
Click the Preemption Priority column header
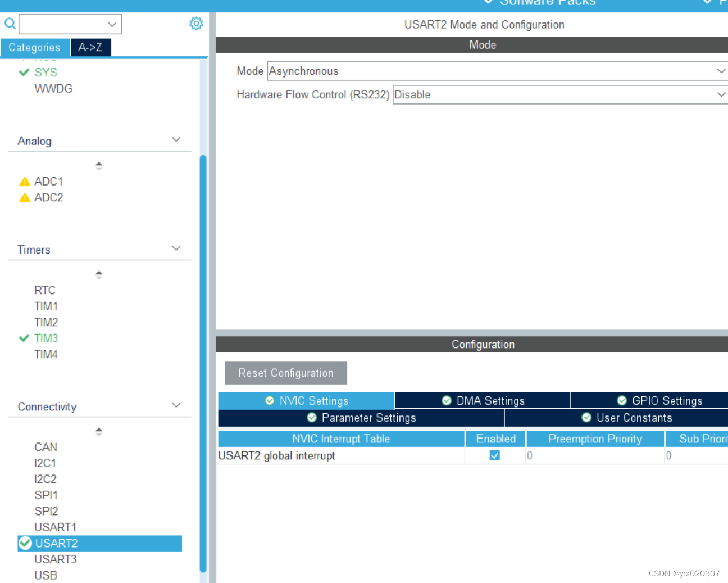pos(595,439)
